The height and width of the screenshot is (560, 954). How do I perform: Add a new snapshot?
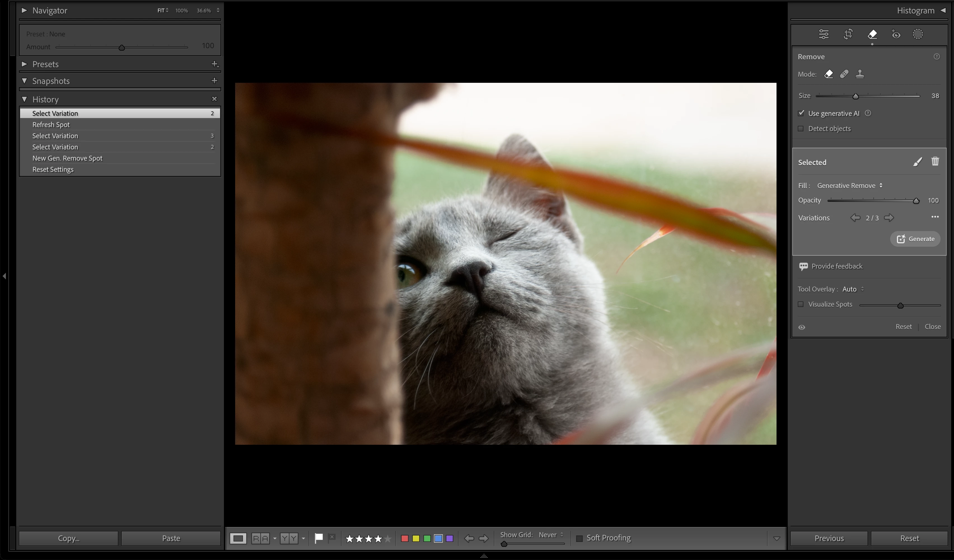(214, 81)
